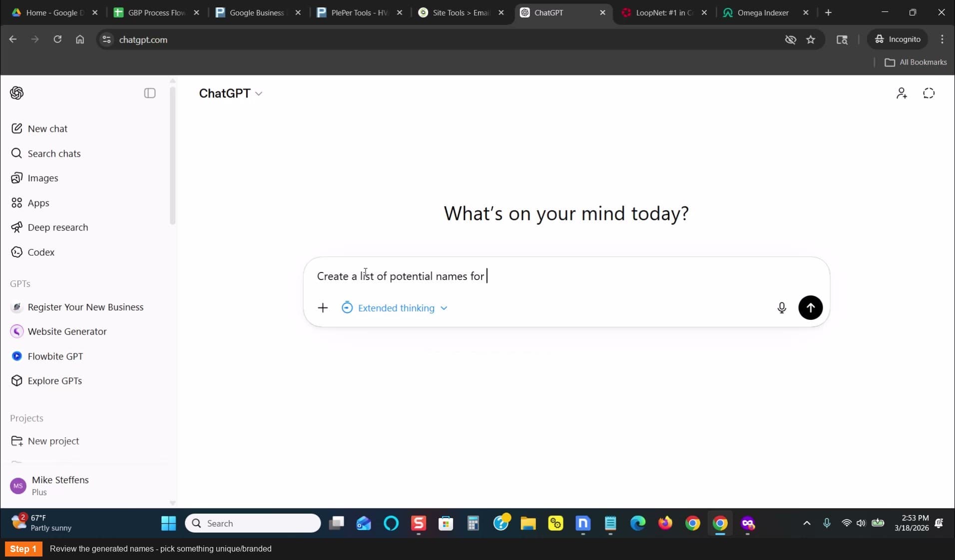Expand the ChatGPT model selector dropdown

[x=230, y=93]
